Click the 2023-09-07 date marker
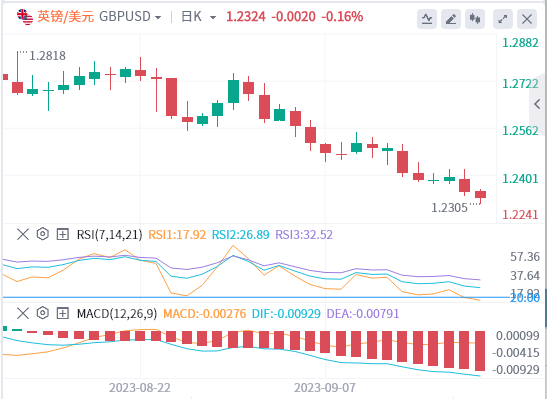This screenshot has width=547, height=399. (x=325, y=387)
